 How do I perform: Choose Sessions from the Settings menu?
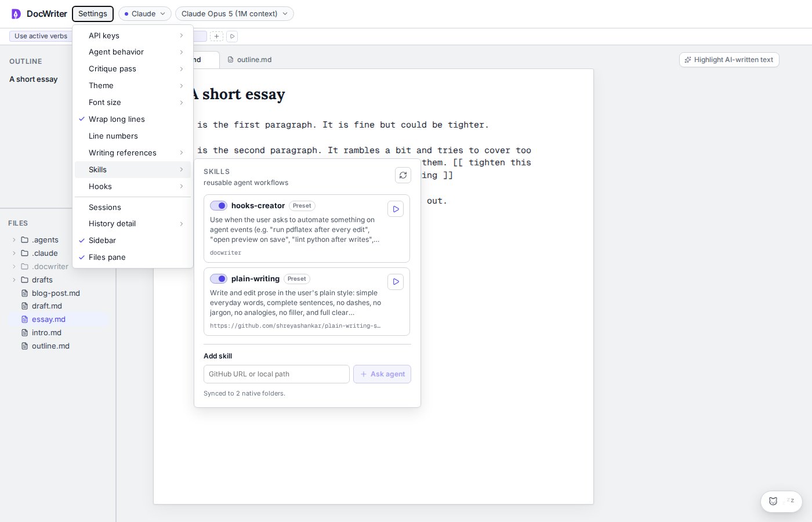point(133,208)
